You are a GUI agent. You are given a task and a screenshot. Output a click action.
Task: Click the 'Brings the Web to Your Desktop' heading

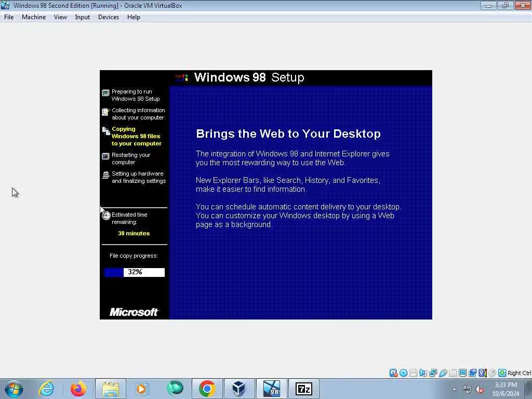[x=288, y=134]
